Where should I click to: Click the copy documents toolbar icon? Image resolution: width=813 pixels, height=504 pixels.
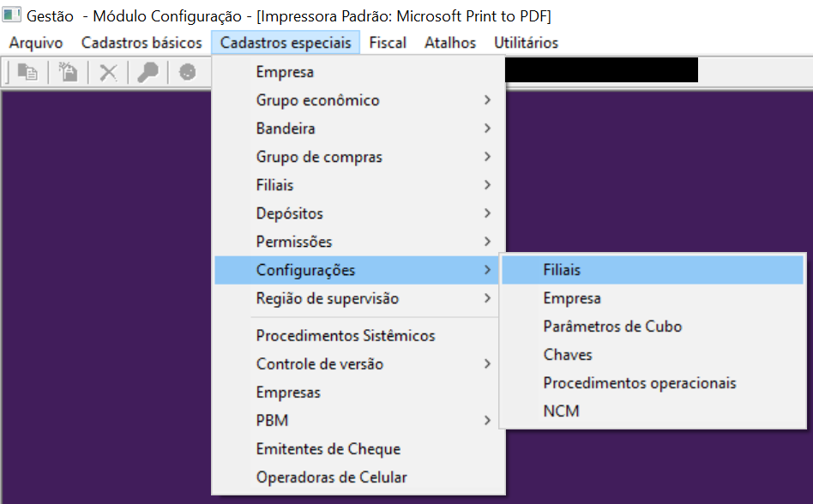(27, 73)
